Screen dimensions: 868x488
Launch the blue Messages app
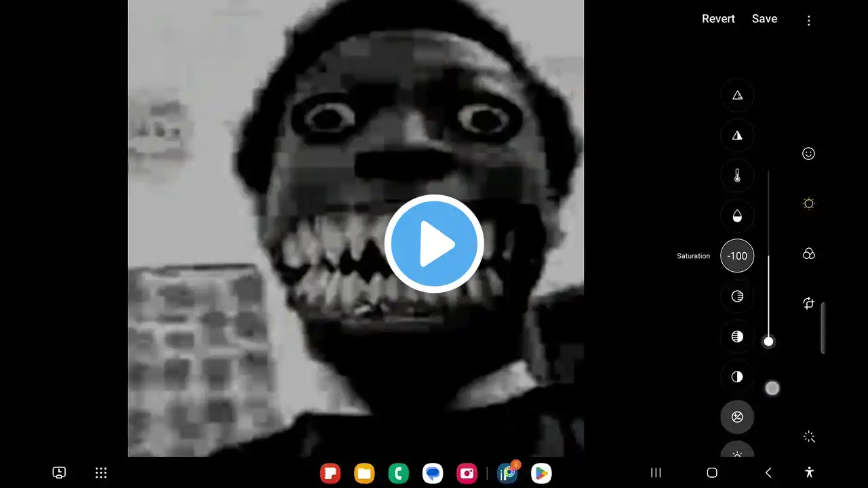coord(433,473)
